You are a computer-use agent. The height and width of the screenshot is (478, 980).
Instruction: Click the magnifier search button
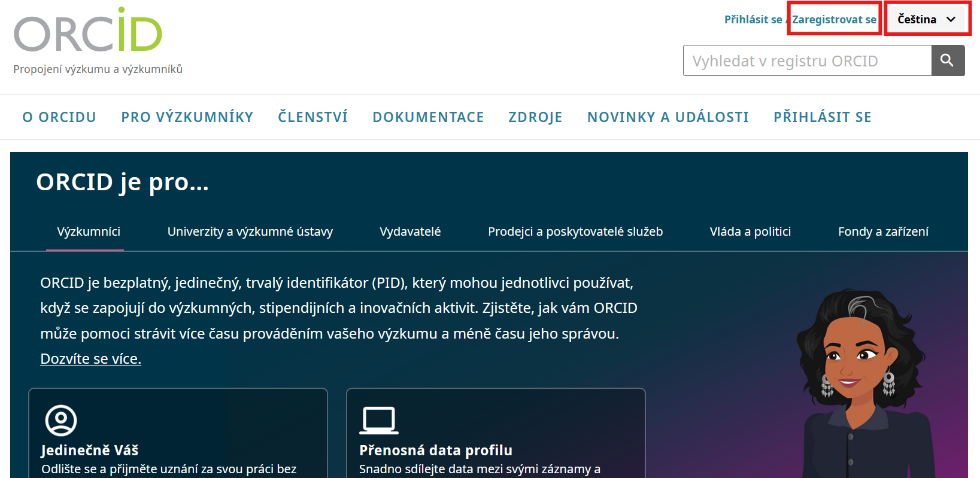948,60
